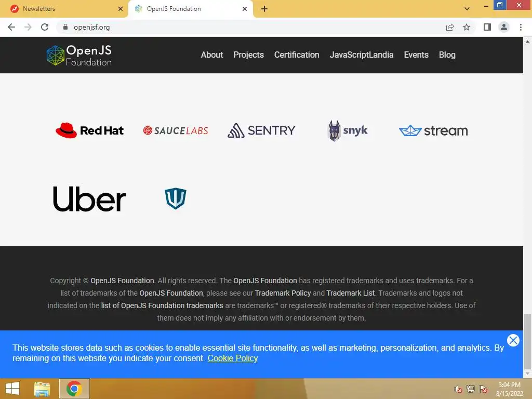Click the Chrome taskbar icon
532x399 pixels.
click(x=74, y=389)
